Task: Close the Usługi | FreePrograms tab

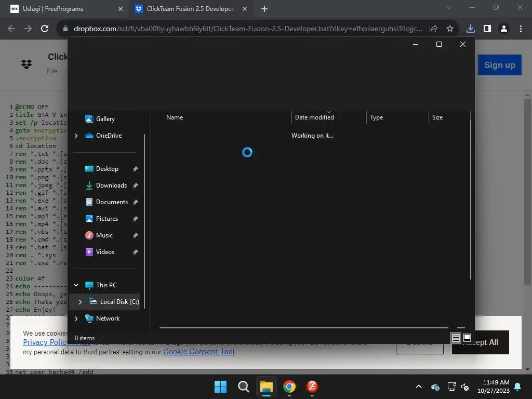Action: (121, 9)
